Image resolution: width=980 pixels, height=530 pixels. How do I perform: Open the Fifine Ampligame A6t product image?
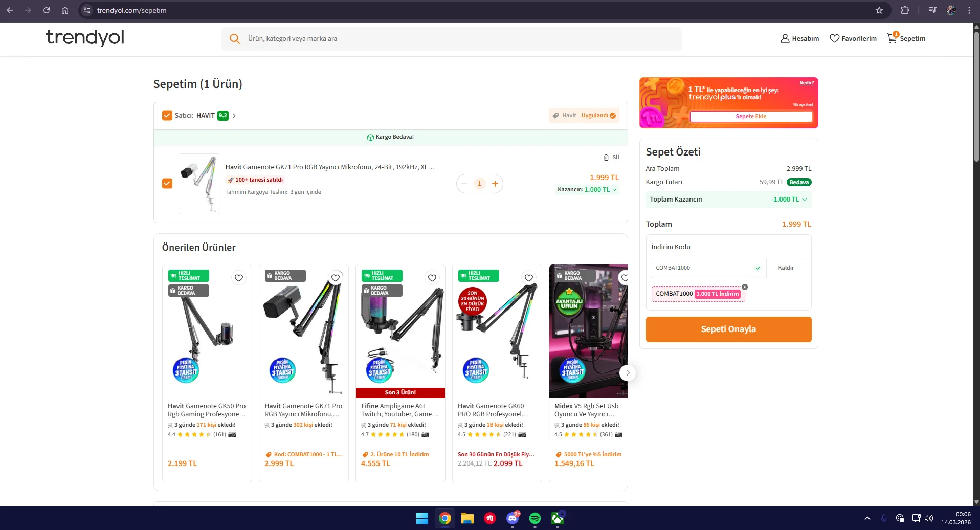pyautogui.click(x=400, y=331)
